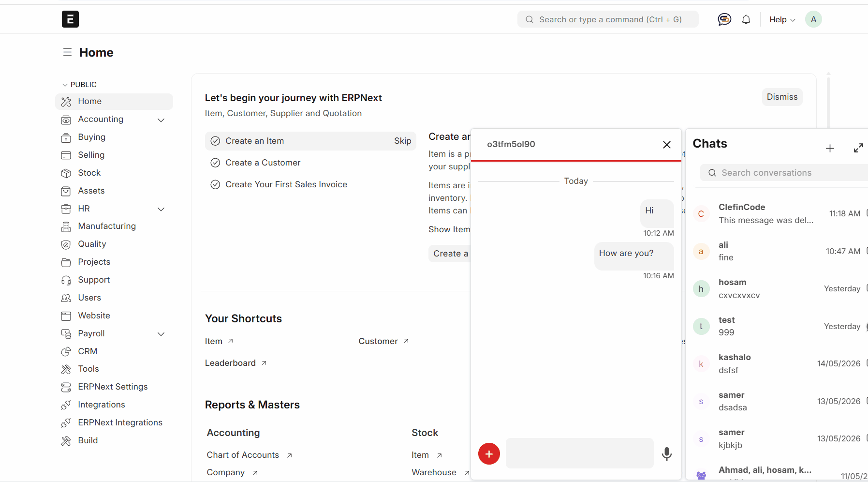Open the user avatar A menu

[813, 19]
